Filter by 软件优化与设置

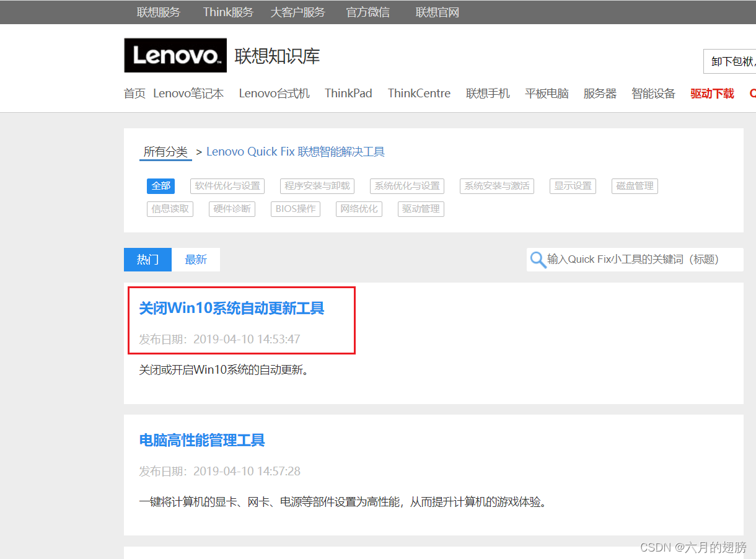pyautogui.click(x=227, y=186)
